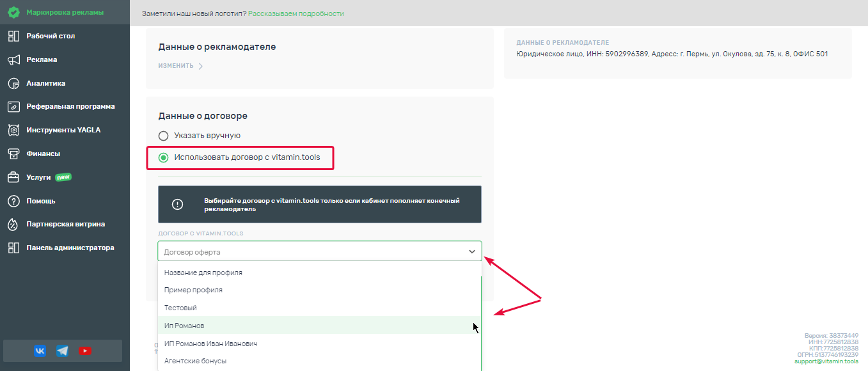The height and width of the screenshot is (371, 868).
Task: Choose Агентские бонусы option
Action: coord(319,361)
